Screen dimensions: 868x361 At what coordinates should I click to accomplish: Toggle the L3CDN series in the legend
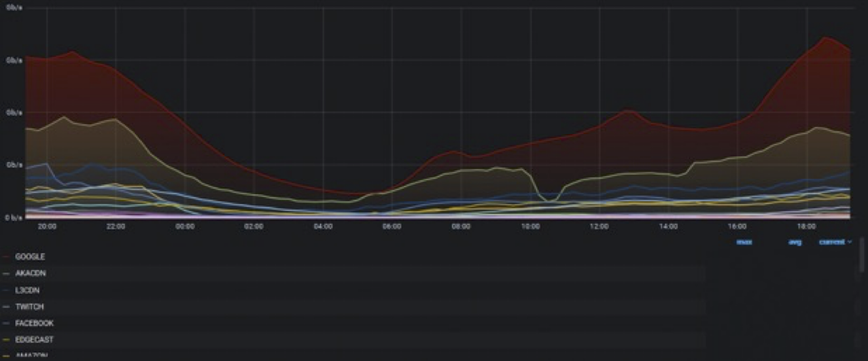[x=27, y=290]
